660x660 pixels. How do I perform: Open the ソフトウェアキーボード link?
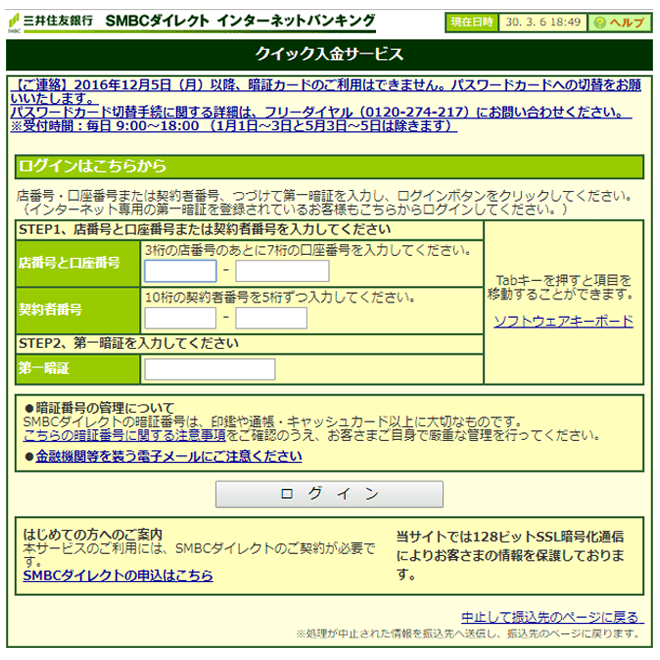coord(563,322)
